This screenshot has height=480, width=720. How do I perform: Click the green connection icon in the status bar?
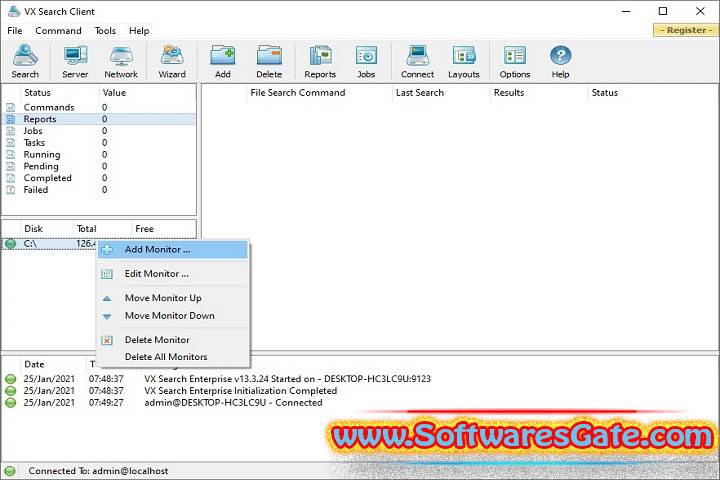[x=10, y=471]
